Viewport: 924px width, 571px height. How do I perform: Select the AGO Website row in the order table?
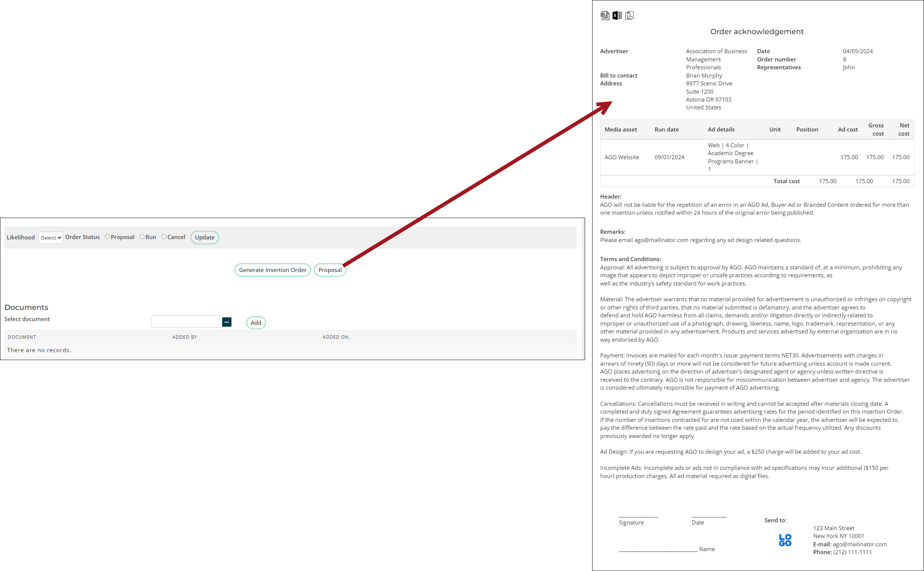(622, 157)
